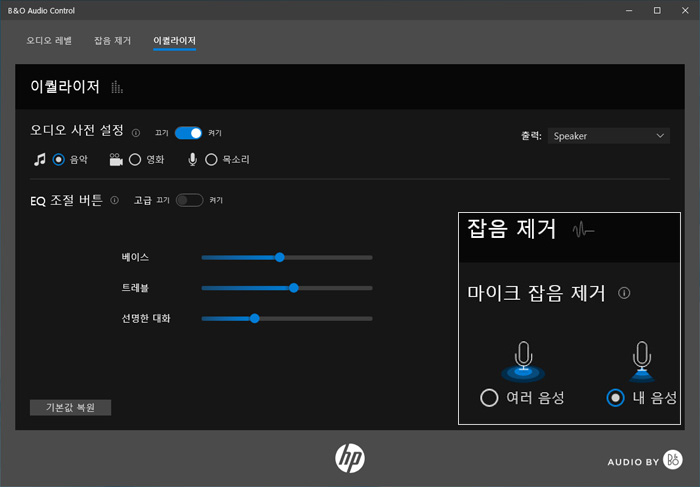Select the 영화 preset radio button
This screenshot has width=700, height=487.
tap(135, 159)
